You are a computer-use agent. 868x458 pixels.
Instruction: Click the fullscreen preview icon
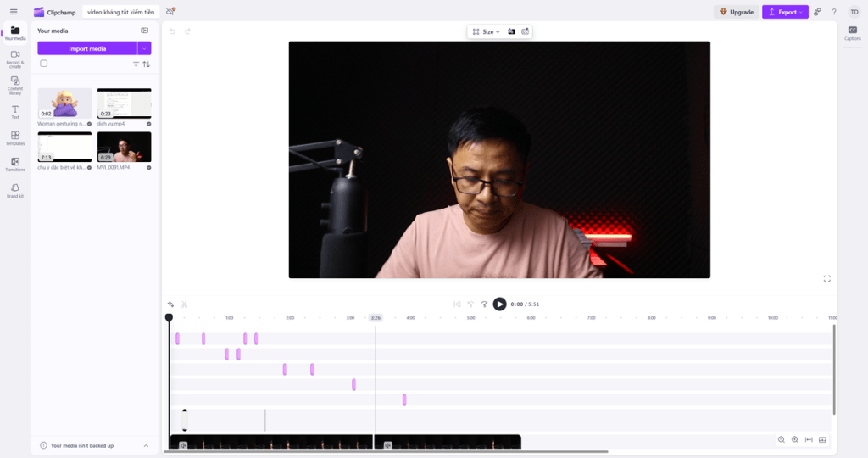pos(826,278)
